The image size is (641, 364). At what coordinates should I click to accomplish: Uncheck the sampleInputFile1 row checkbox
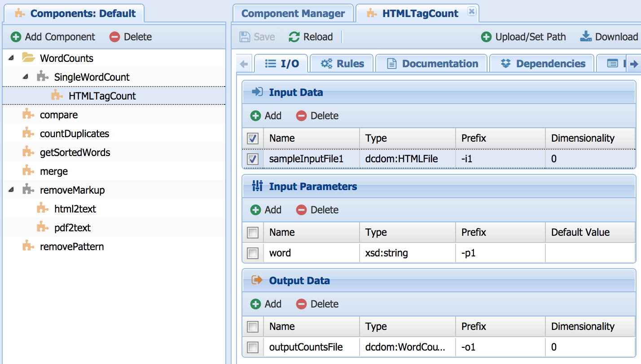pyautogui.click(x=253, y=159)
